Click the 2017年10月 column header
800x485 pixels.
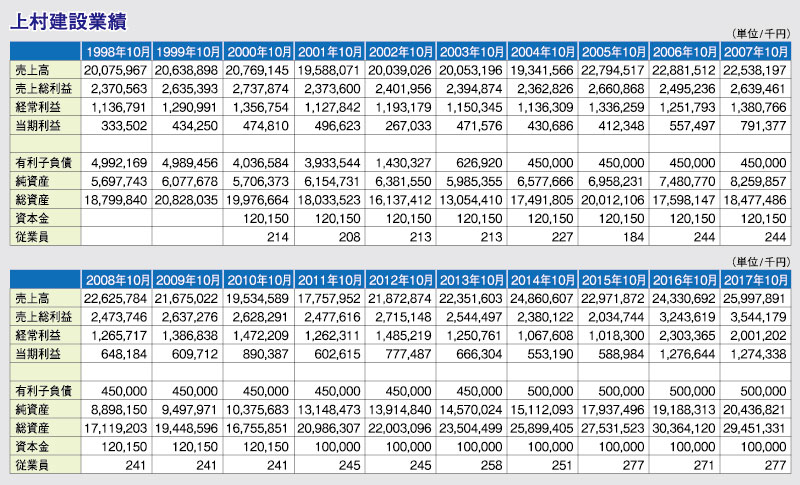(x=755, y=280)
